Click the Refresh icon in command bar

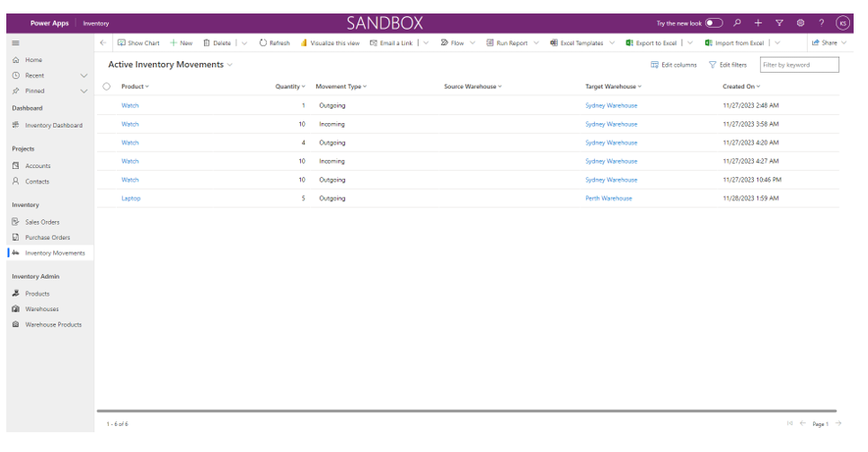pyautogui.click(x=263, y=43)
